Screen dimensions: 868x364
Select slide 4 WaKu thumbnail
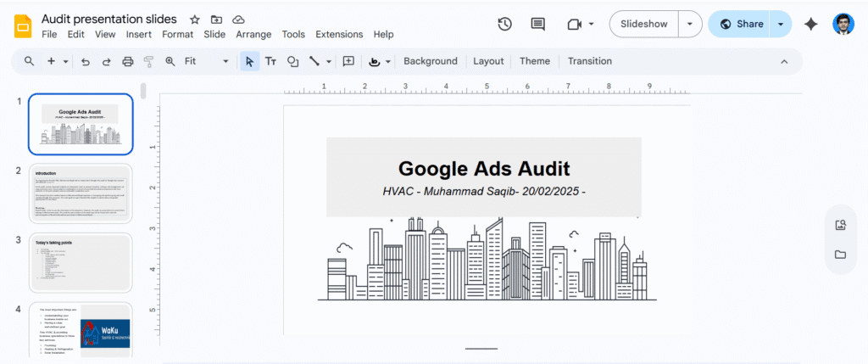[x=81, y=331]
